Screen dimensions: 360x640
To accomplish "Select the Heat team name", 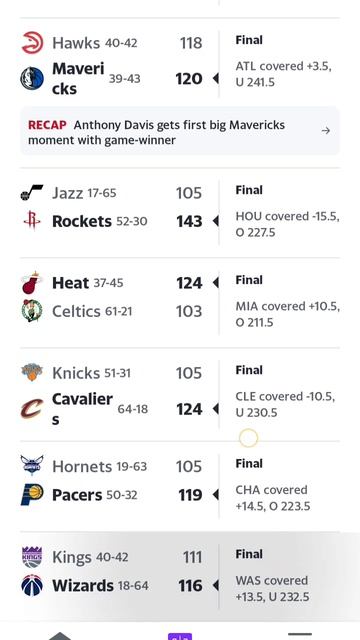I will pos(70,282).
